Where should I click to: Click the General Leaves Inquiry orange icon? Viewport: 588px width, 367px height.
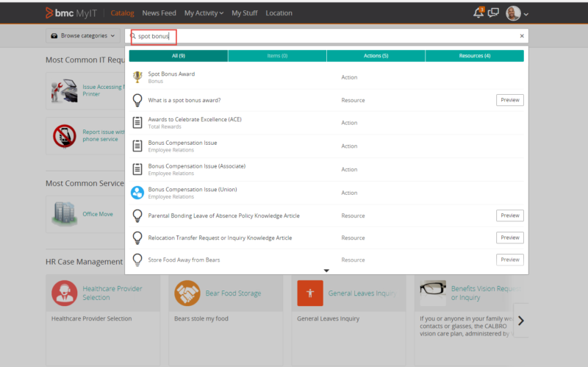point(309,293)
